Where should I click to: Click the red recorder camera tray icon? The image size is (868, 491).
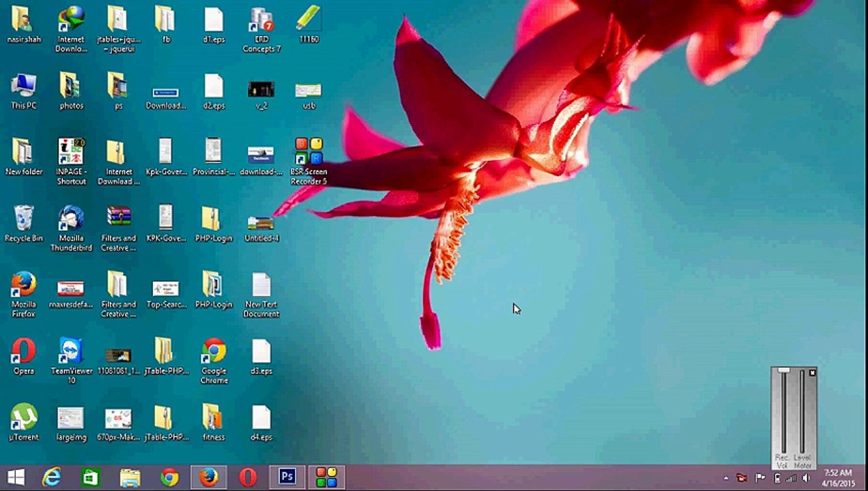pos(741,478)
